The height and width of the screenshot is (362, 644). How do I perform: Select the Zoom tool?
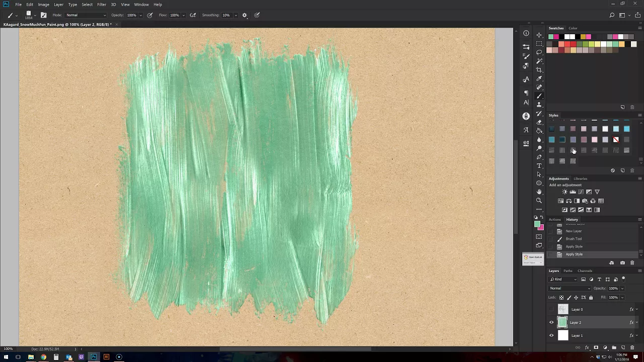[x=539, y=201]
